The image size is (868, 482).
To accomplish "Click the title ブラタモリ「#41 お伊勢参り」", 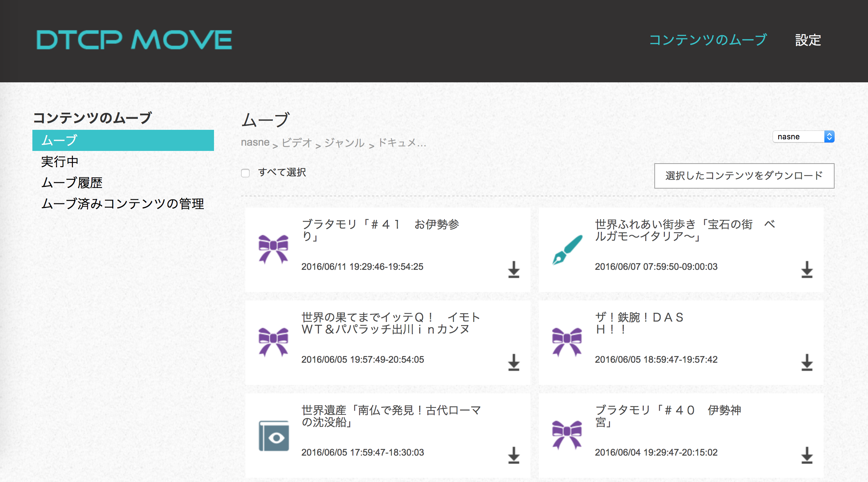I will coord(380,230).
